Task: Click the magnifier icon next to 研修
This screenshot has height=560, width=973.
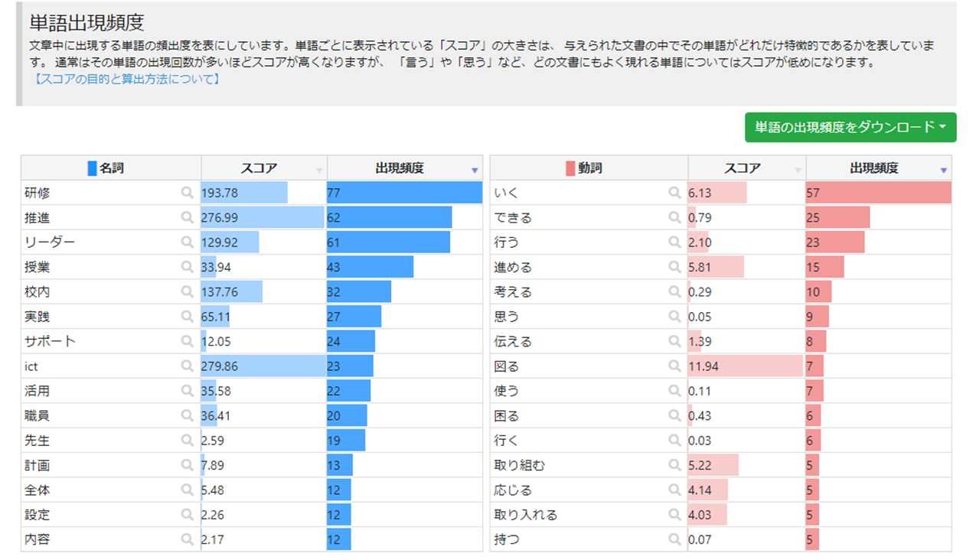Action: 187,193
